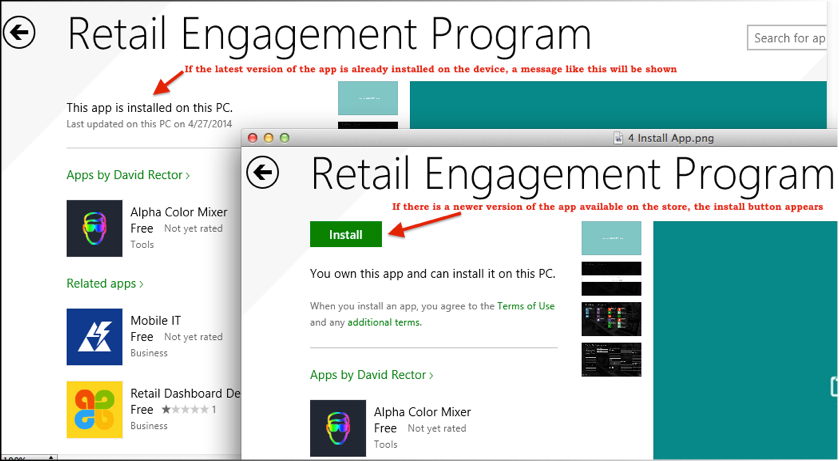Click the yellow minimize button on the Mac window

click(x=268, y=137)
